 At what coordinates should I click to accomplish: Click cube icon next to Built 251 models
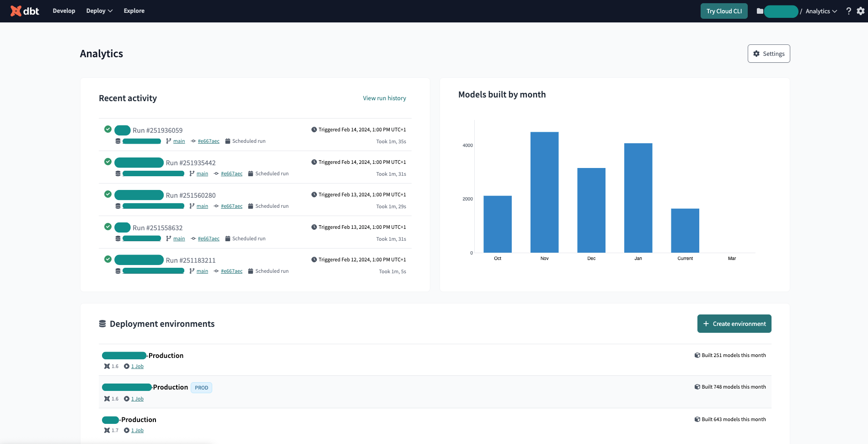(x=697, y=355)
